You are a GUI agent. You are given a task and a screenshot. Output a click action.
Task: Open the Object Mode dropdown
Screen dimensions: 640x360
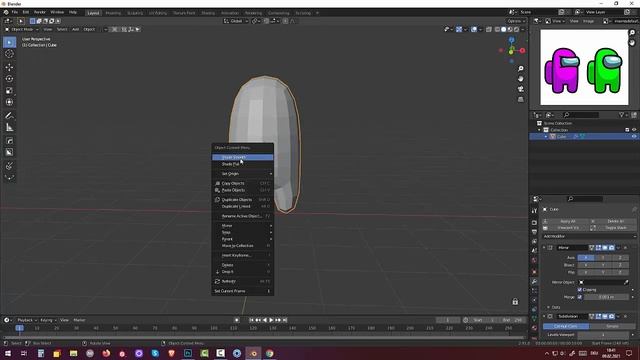click(x=22, y=29)
